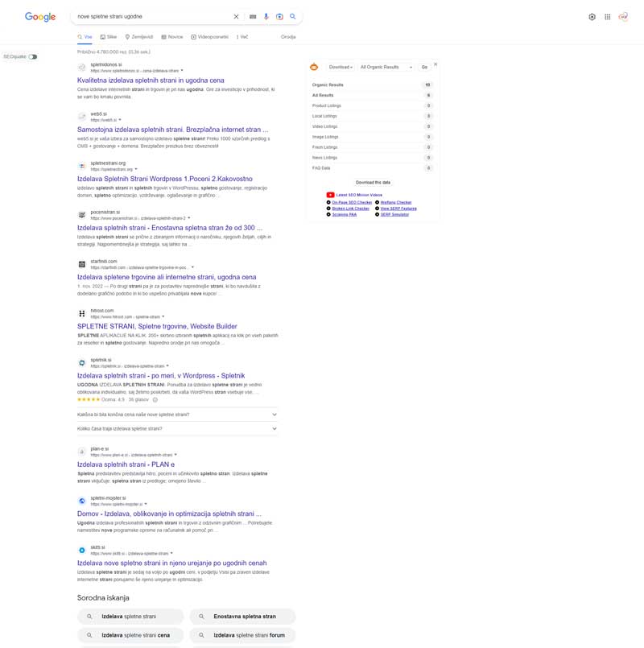Click the Go button in SEO panel
The image size is (644, 648).
[424, 67]
